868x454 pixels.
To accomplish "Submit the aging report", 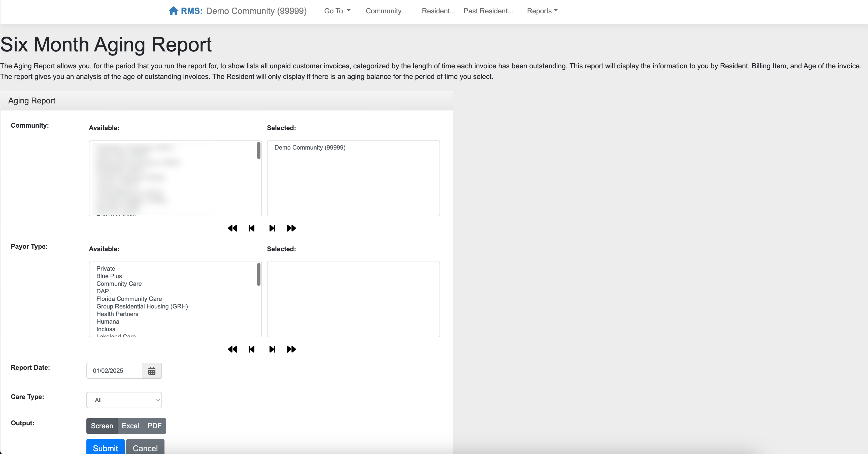I will click(105, 448).
